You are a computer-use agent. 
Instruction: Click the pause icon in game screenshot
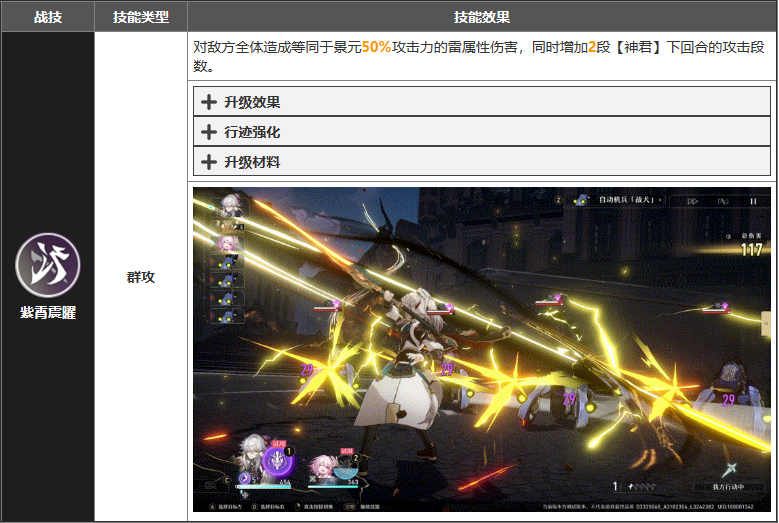click(753, 201)
